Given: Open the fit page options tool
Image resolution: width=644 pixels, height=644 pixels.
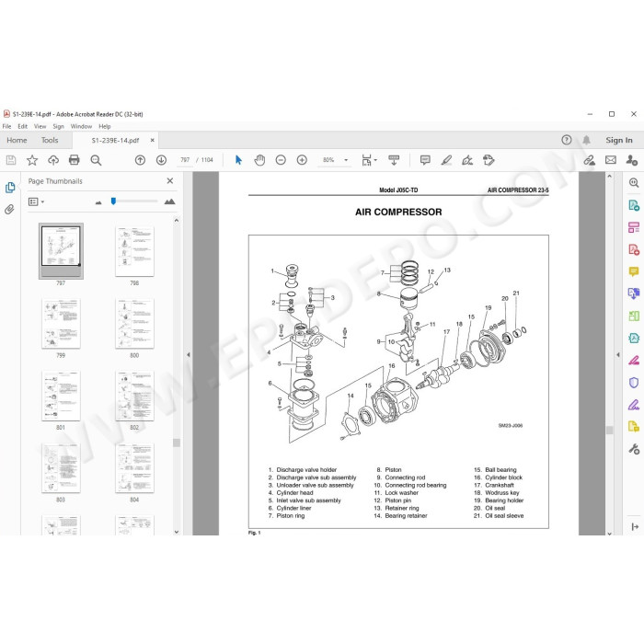Looking at the screenshot, I should 368,160.
